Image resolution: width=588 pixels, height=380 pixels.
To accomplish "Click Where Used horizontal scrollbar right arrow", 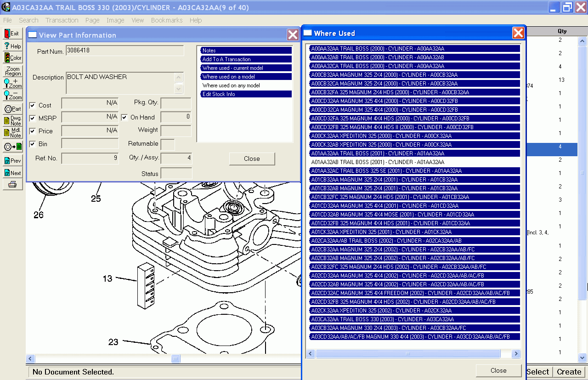I will click(516, 354).
